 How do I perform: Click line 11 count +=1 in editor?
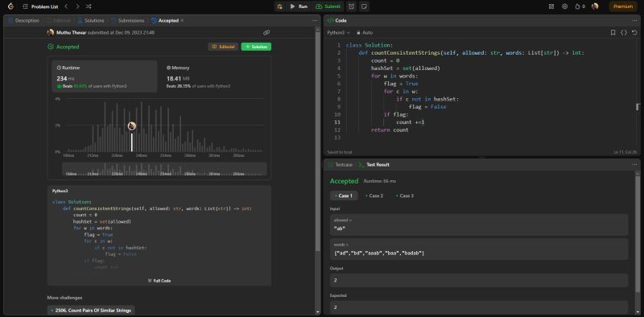point(410,122)
